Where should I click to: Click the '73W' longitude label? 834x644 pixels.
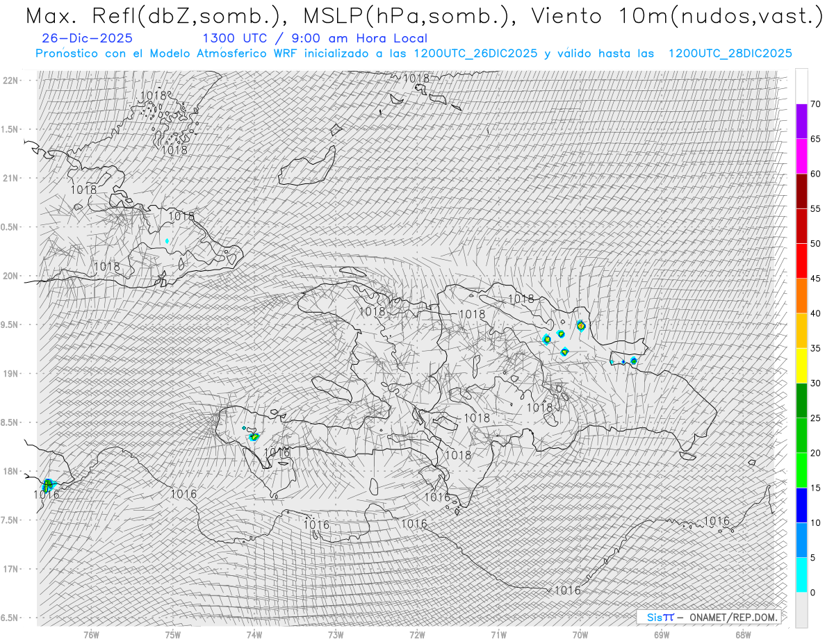coord(336,634)
